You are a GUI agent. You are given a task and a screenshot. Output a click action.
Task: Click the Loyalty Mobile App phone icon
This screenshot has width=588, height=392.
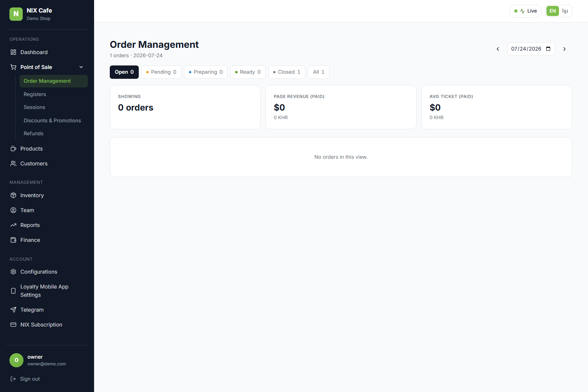[13, 291]
